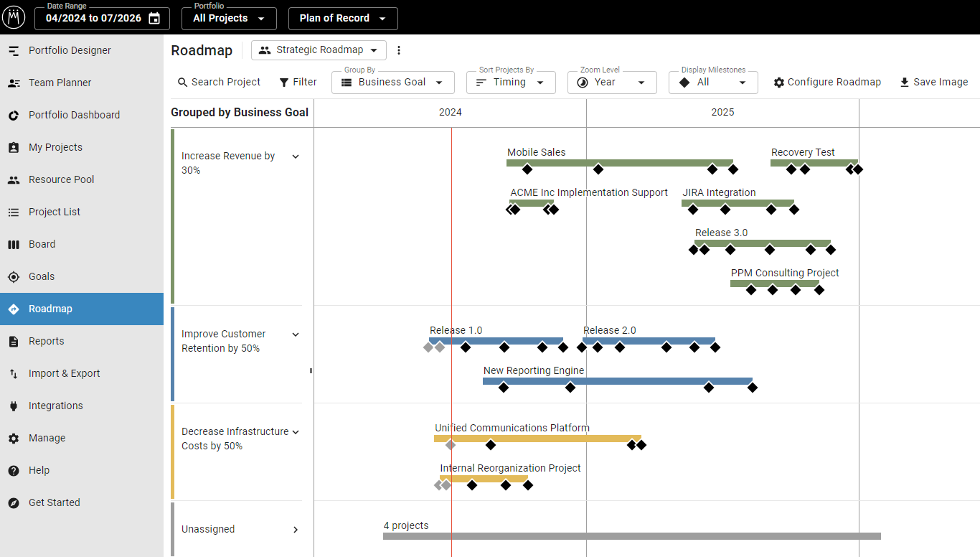The width and height of the screenshot is (980, 557).
Task: Collapse the Decrease Infrastructure Costs group
Action: (x=295, y=431)
